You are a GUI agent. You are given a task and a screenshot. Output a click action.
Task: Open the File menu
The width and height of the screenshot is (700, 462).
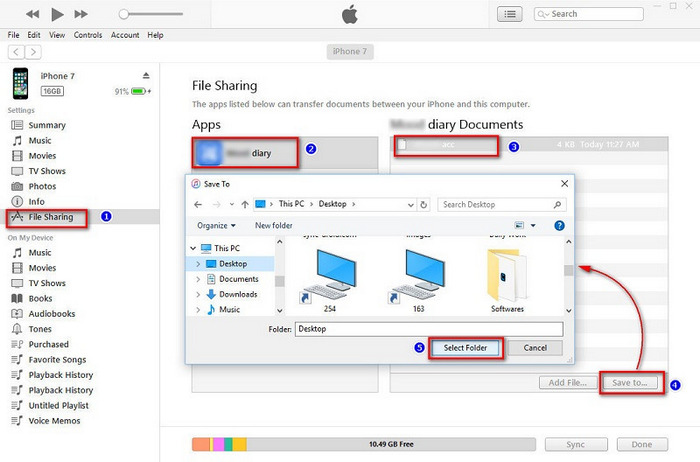(x=13, y=35)
